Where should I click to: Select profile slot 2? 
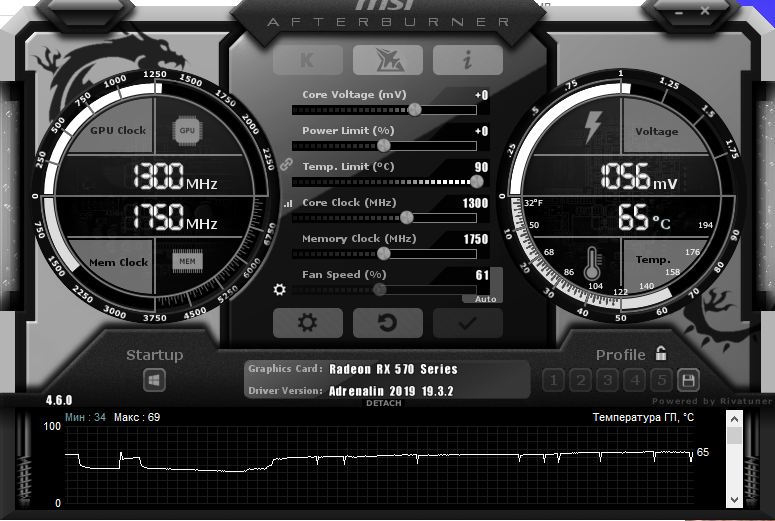point(580,380)
